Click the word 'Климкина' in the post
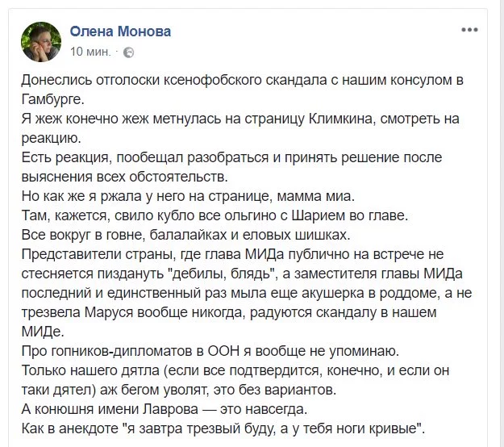The image size is (504, 447). click(341, 119)
